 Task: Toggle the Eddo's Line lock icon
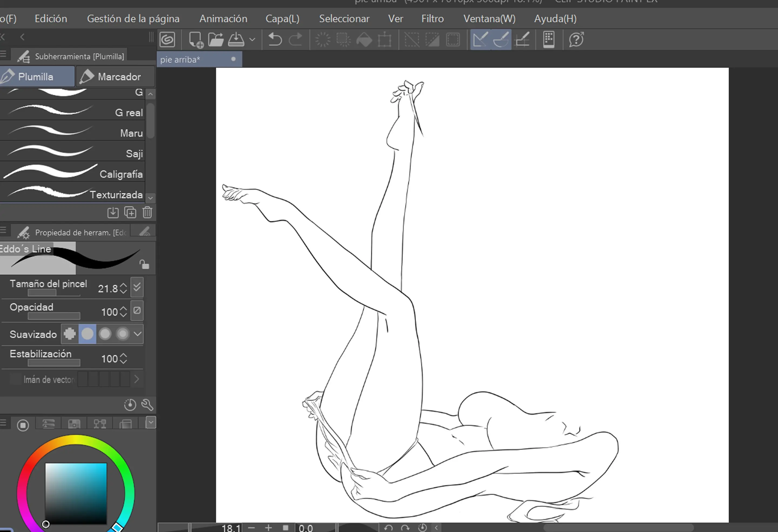144,264
